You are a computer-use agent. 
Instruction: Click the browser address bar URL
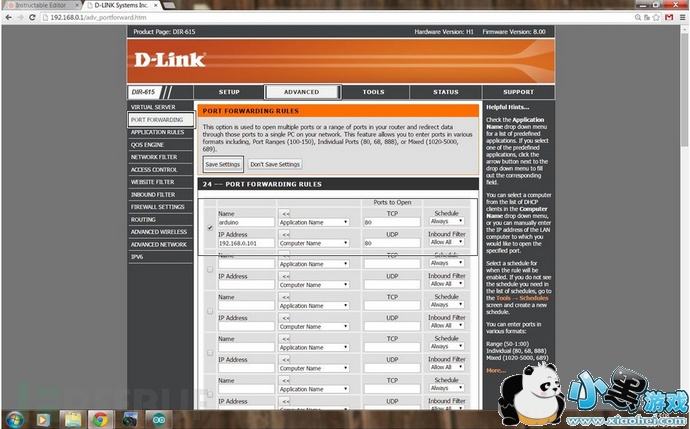coord(98,18)
